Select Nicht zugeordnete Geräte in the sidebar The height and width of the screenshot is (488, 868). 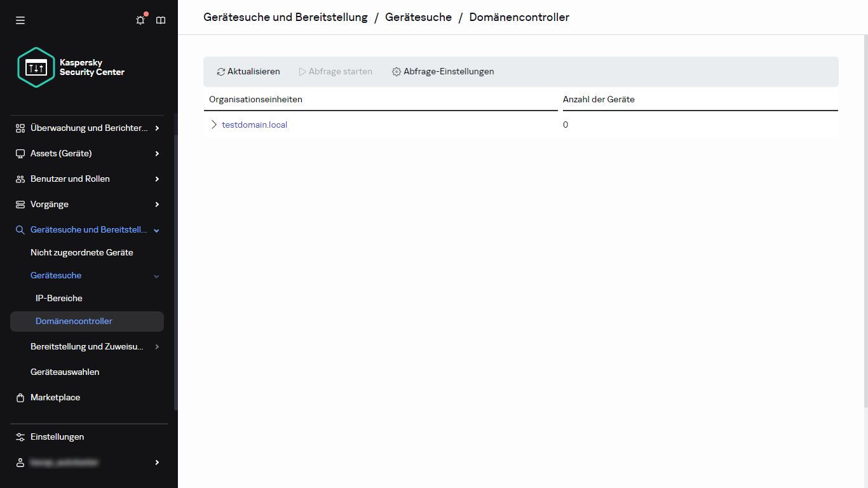click(82, 252)
